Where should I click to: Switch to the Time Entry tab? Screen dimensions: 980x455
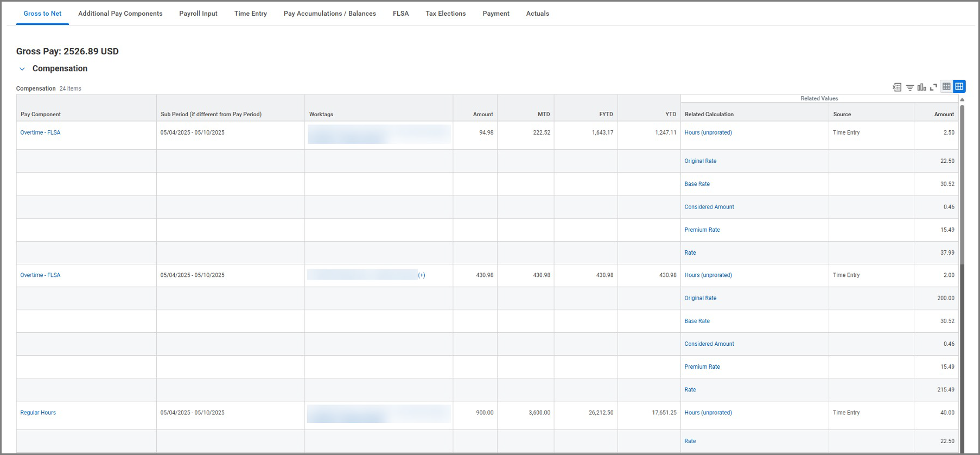click(x=250, y=14)
